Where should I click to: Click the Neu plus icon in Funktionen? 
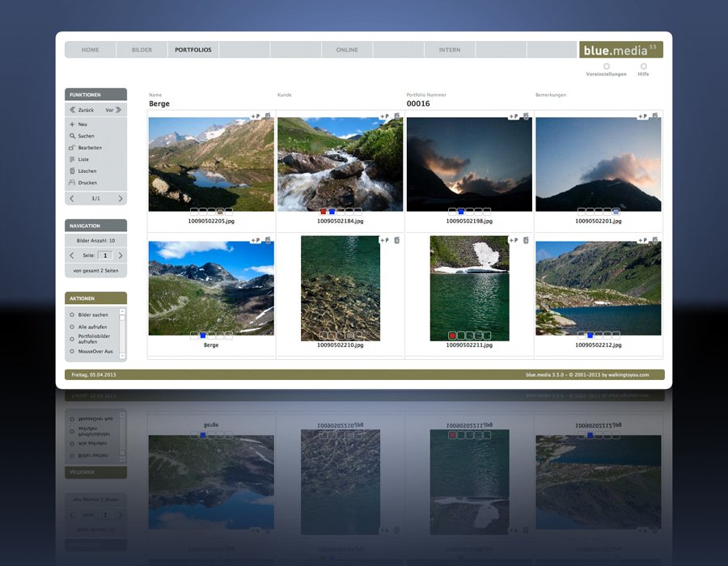click(72, 125)
